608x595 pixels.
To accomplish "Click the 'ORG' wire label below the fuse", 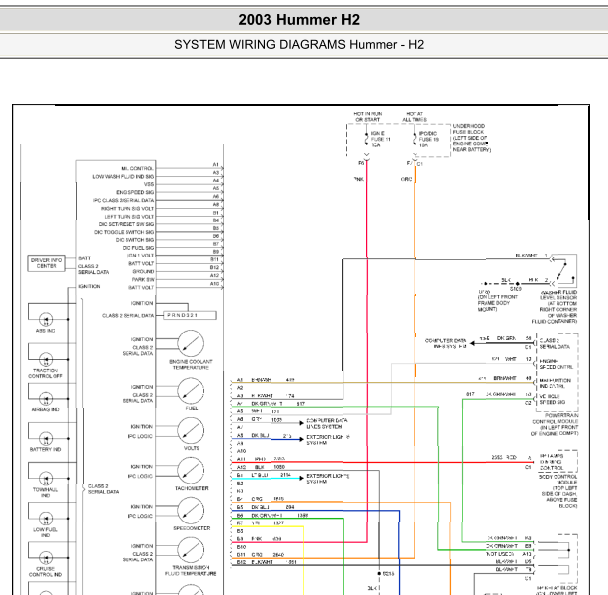I will point(406,179).
